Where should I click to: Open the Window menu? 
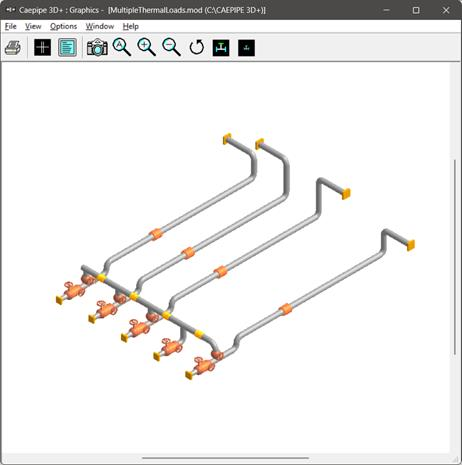pos(100,26)
